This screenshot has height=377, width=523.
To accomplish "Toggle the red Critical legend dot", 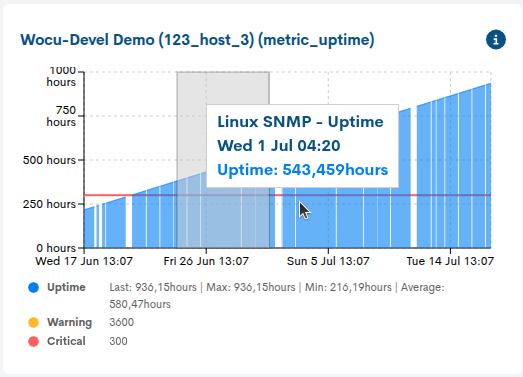I will (x=34, y=341).
